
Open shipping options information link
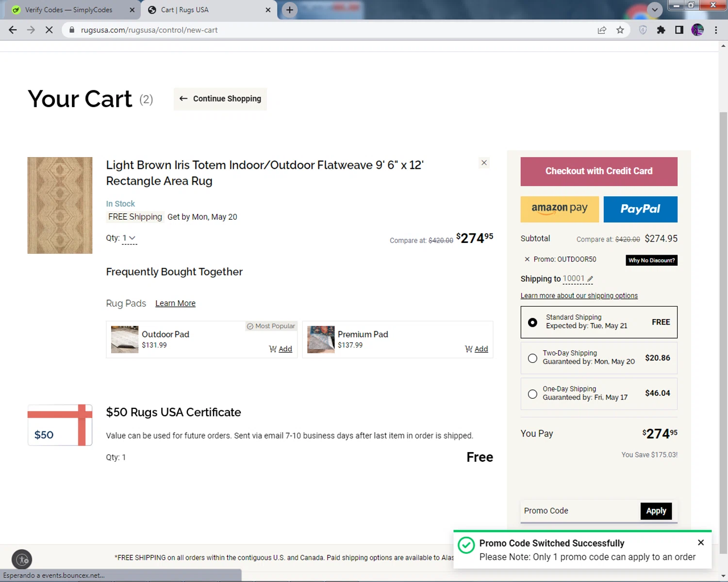[x=579, y=296]
